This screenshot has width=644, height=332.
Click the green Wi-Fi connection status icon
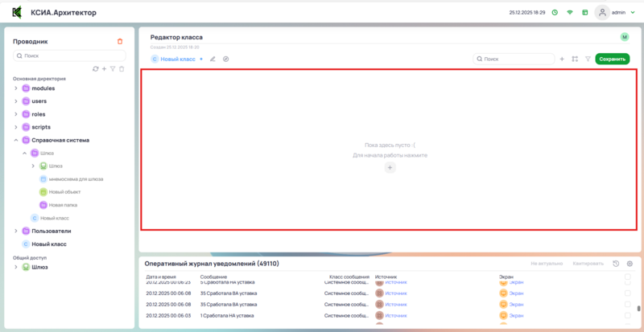(x=570, y=13)
